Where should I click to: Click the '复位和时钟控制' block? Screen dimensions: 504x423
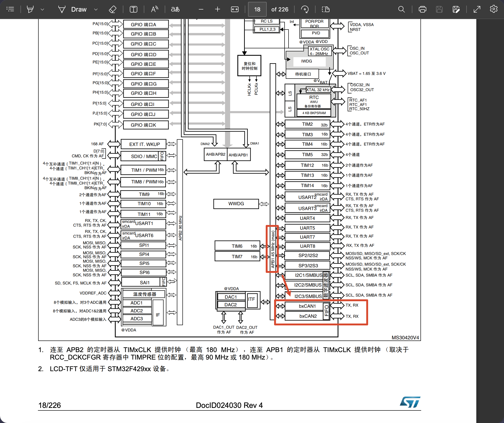pos(249,66)
